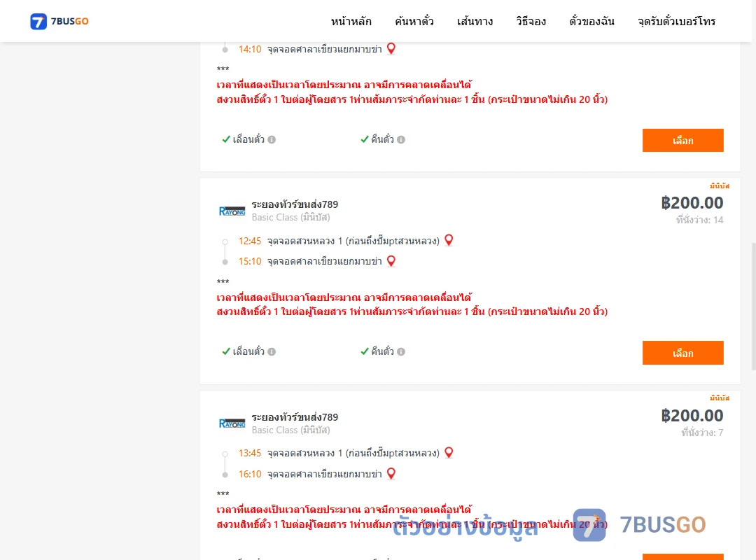
Task: Click the 7BUSGO logo in header
Action: click(x=59, y=21)
